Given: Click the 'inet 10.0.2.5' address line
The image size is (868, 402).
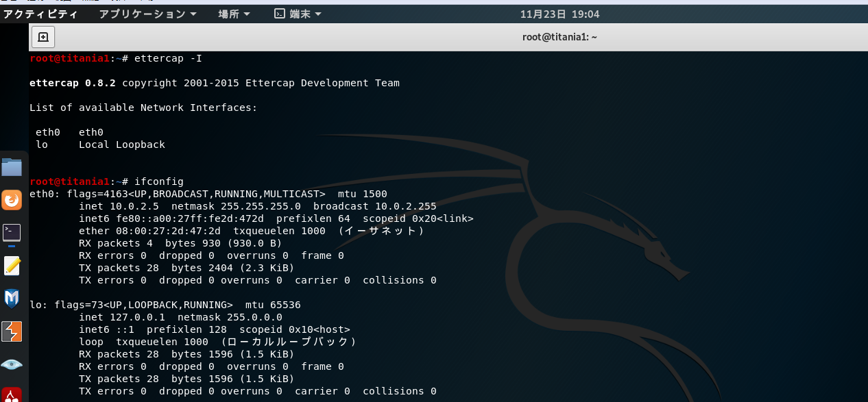Looking at the screenshot, I should pos(258,206).
